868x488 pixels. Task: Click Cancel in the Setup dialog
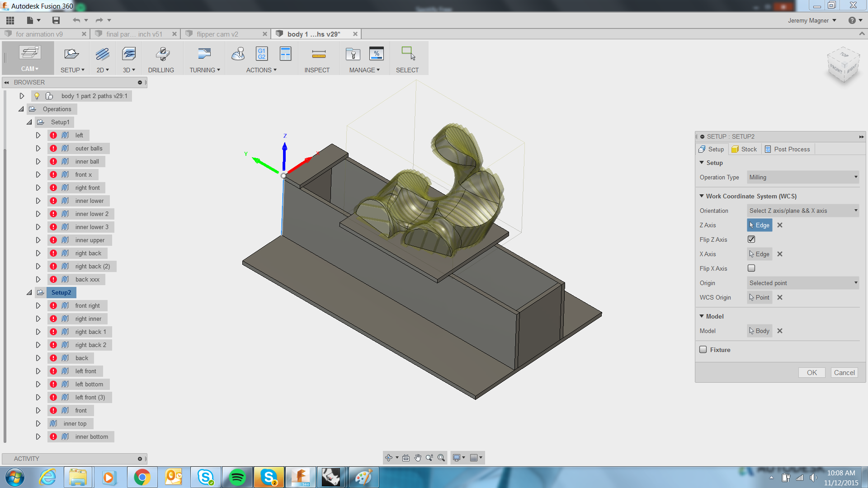844,373
